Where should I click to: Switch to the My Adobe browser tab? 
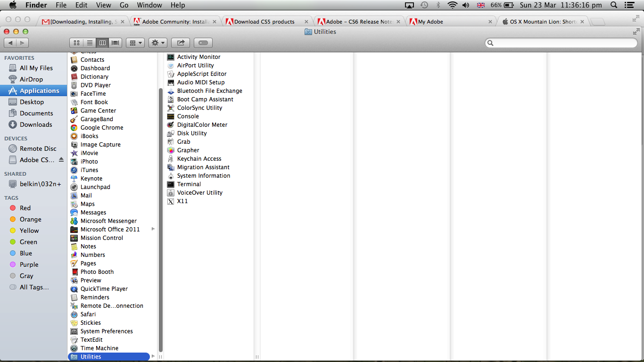tap(451, 21)
